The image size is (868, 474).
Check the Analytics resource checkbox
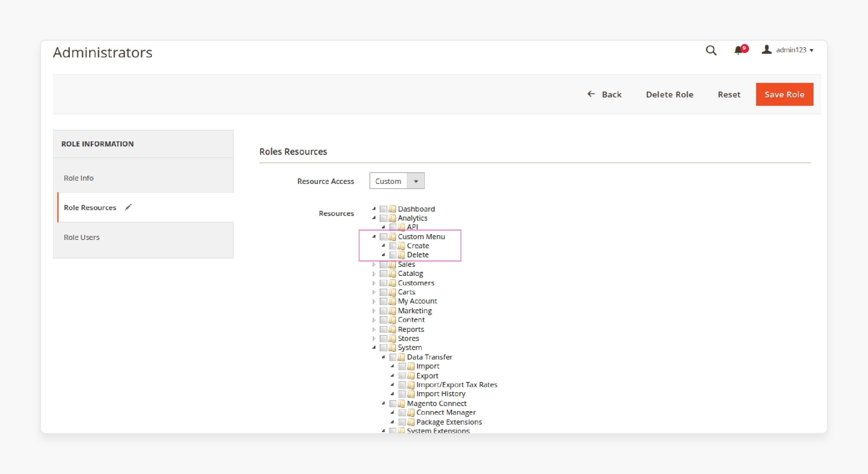(383, 218)
